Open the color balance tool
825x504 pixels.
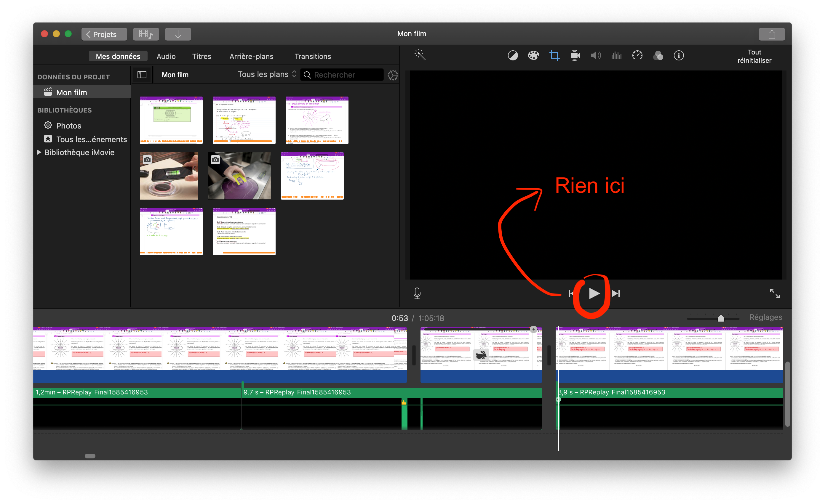coord(513,56)
